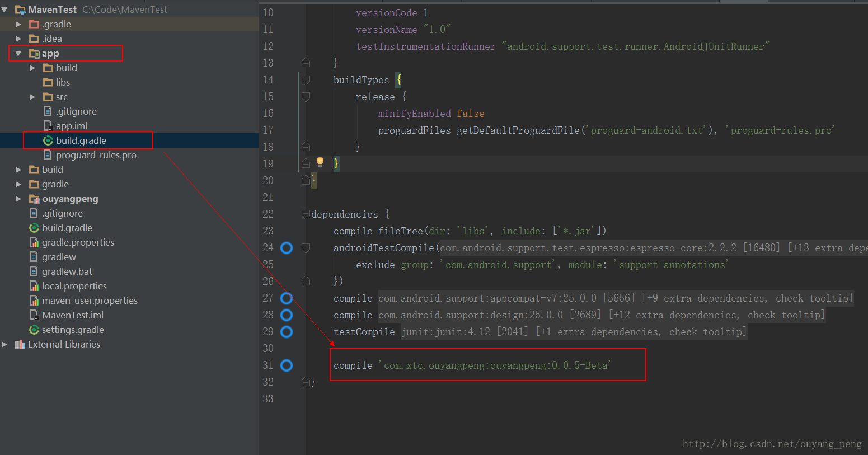Click the gutter circle on line 29
The image size is (868, 455).
[287, 332]
